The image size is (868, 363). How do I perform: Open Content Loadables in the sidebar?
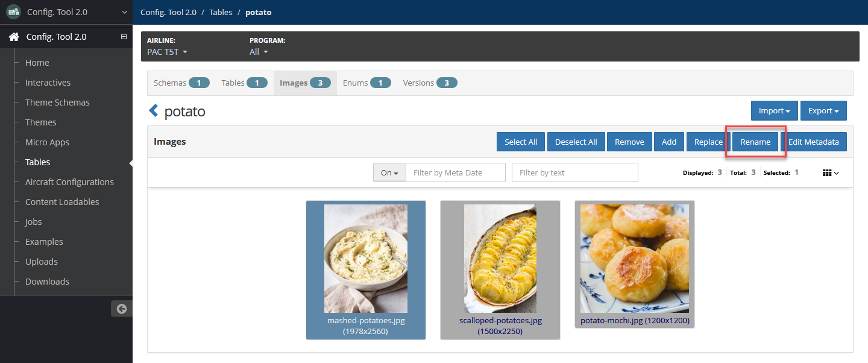(x=62, y=202)
